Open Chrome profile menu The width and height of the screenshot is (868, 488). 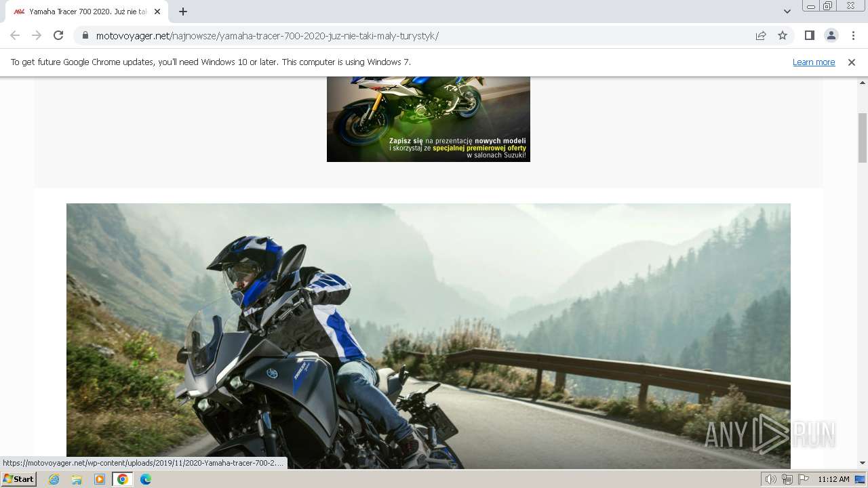point(831,35)
